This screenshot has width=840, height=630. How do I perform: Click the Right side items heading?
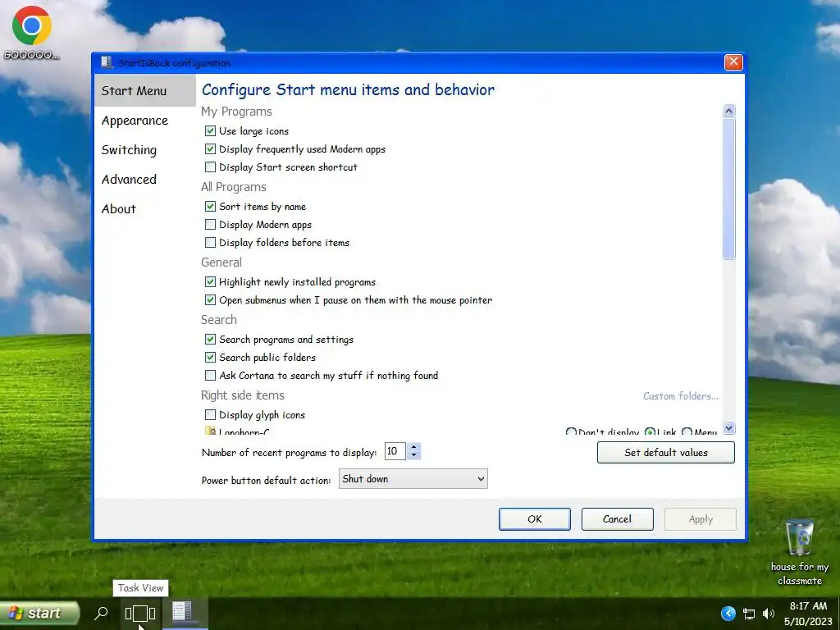click(243, 395)
